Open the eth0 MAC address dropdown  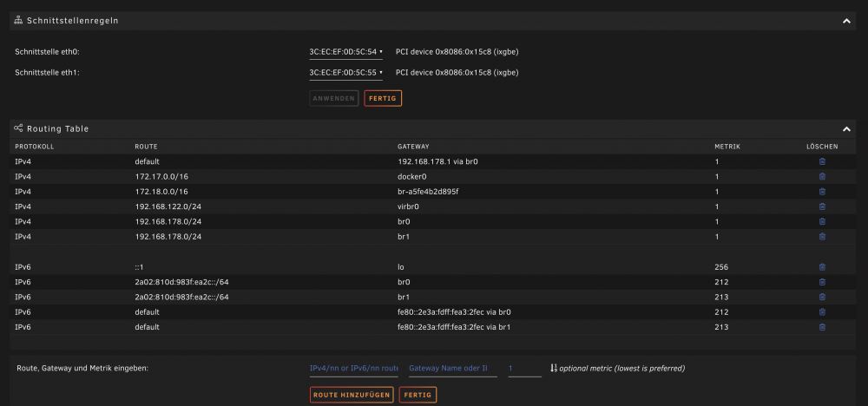coord(346,52)
